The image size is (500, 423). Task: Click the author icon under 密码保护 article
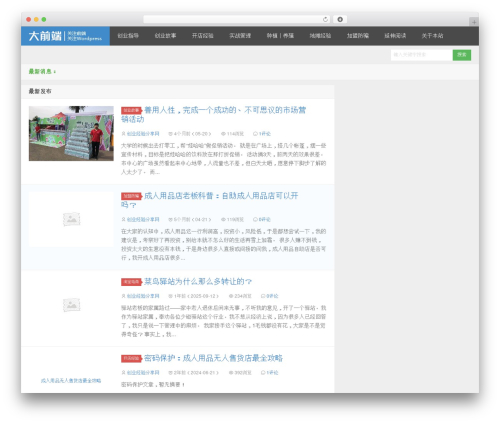(x=123, y=373)
